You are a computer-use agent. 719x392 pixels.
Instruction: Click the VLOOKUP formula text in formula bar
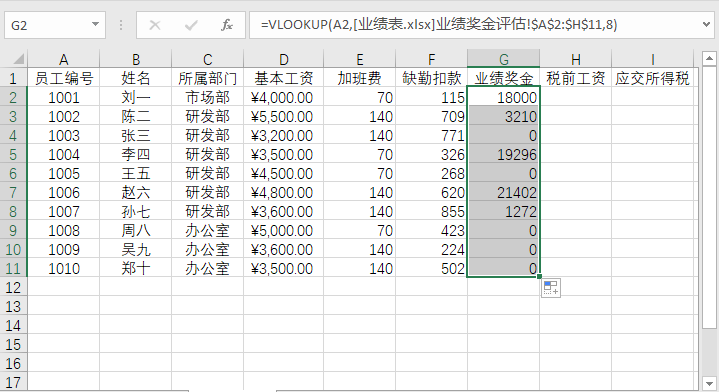tap(439, 24)
